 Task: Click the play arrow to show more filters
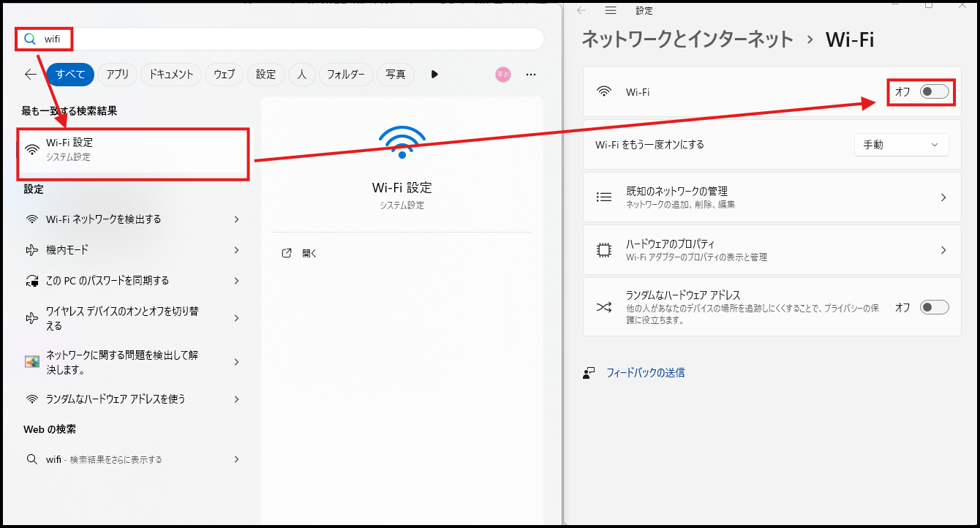(x=434, y=74)
